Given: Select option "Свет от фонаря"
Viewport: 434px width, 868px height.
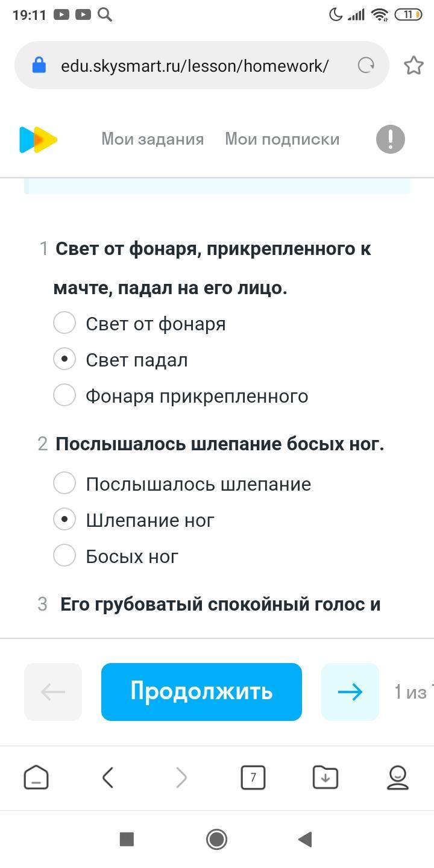Looking at the screenshot, I should coord(64,322).
